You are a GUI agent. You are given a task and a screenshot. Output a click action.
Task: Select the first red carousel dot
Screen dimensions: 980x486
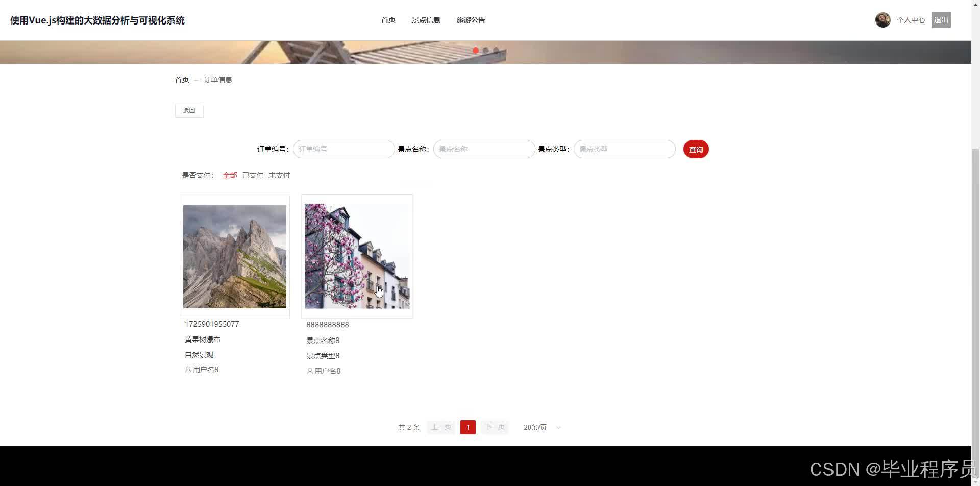coord(476,51)
